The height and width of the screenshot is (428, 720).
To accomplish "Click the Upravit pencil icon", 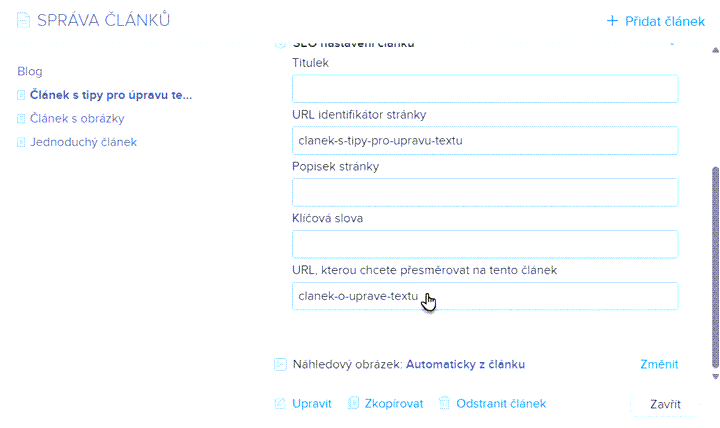I will click(280, 404).
